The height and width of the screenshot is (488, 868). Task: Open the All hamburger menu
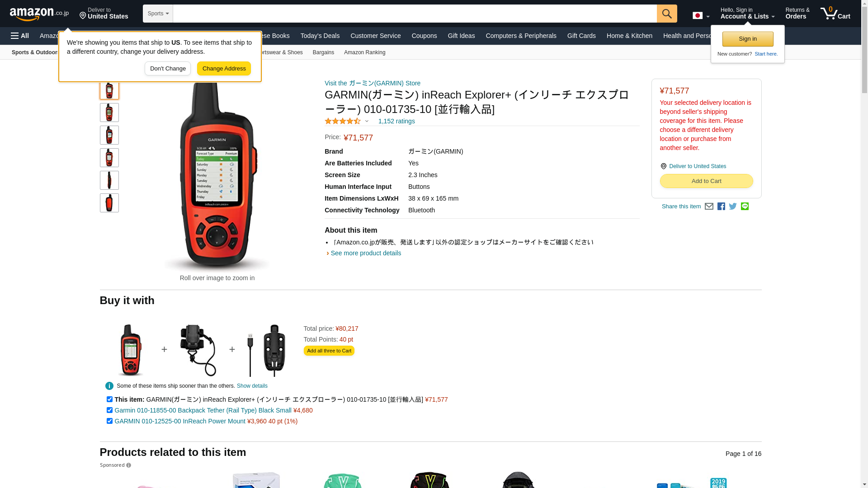click(20, 36)
